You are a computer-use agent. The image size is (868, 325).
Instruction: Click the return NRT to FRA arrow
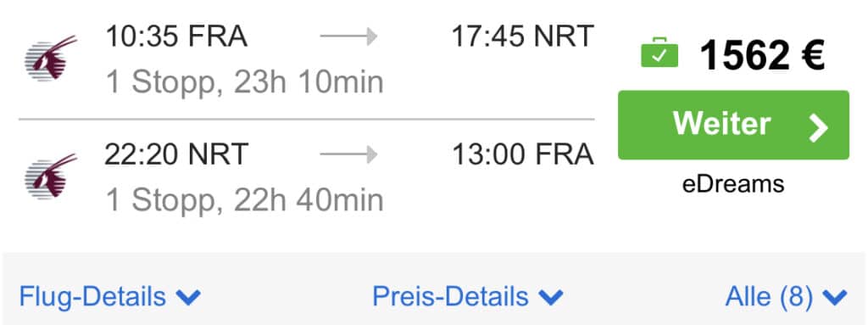click(x=348, y=154)
